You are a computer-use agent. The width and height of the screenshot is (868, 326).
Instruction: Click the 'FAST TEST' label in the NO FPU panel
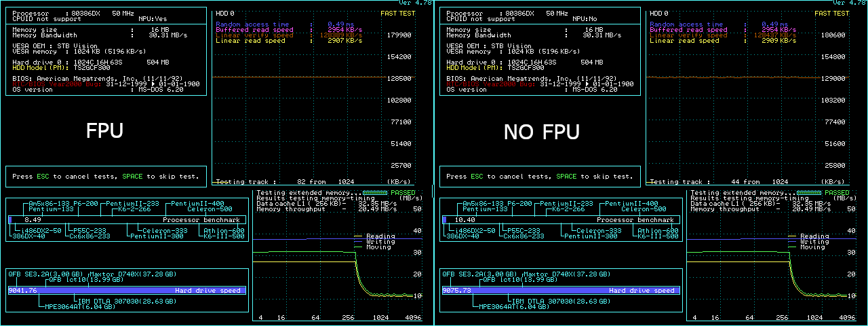[831, 14]
